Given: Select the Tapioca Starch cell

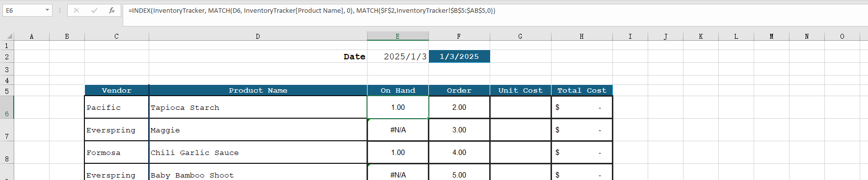Looking at the screenshot, I should pos(258,107).
